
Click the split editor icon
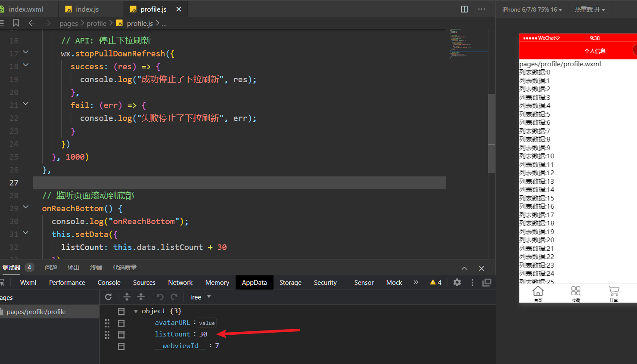point(464,9)
